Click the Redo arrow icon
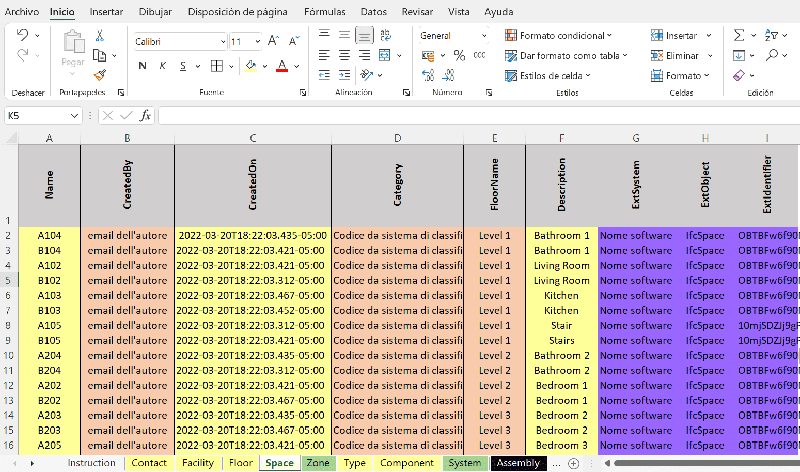Screen dimensions: 800x472 (x=22, y=55)
